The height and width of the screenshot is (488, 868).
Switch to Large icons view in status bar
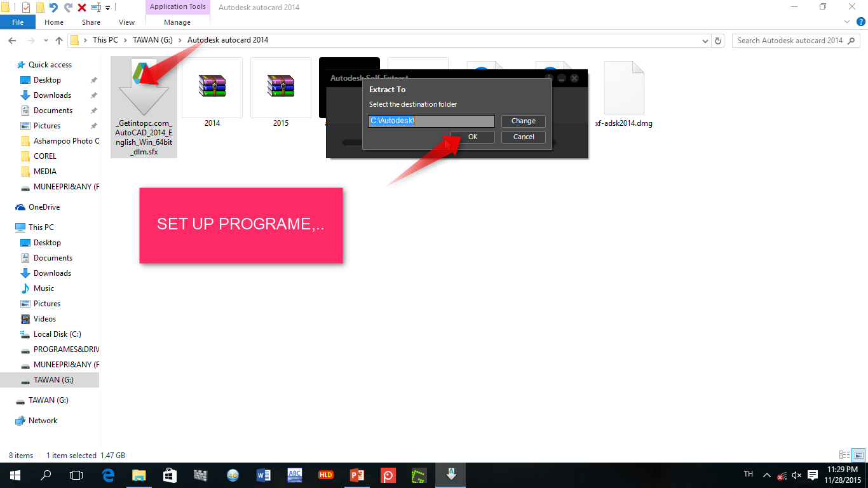858,455
